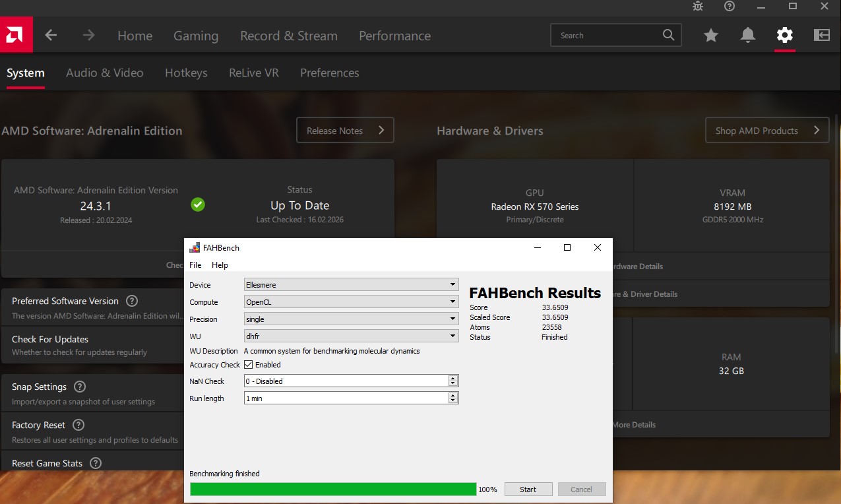Image resolution: width=841 pixels, height=504 pixels.
Task: Click the NaN Check value field
Action: click(346, 381)
